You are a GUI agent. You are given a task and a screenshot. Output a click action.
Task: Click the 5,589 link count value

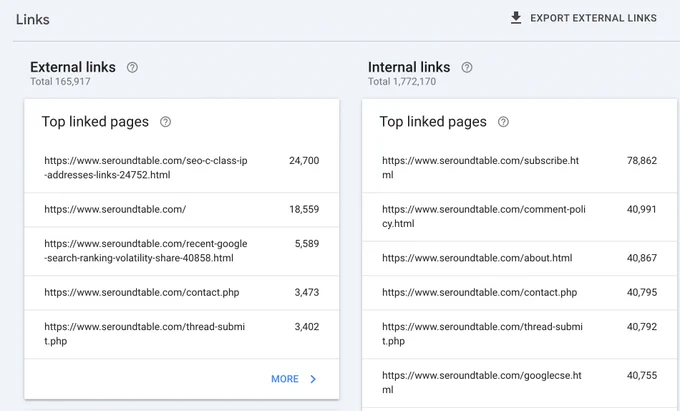[x=307, y=244]
